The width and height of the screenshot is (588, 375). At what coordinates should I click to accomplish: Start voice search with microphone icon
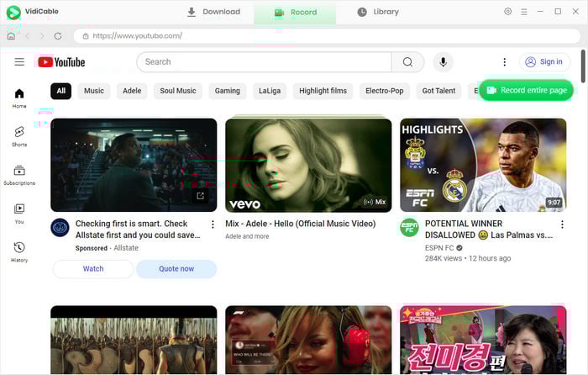443,62
